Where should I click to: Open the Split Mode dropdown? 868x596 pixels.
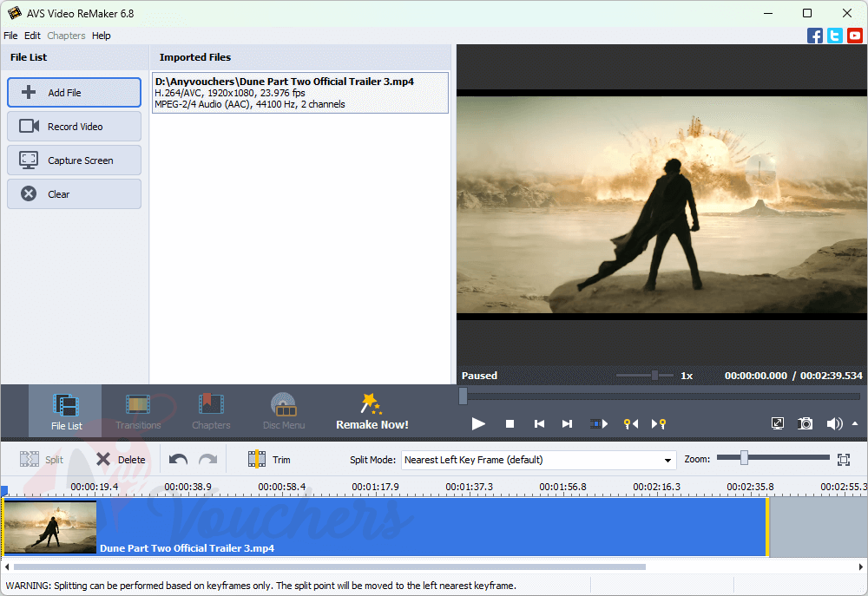click(x=667, y=460)
